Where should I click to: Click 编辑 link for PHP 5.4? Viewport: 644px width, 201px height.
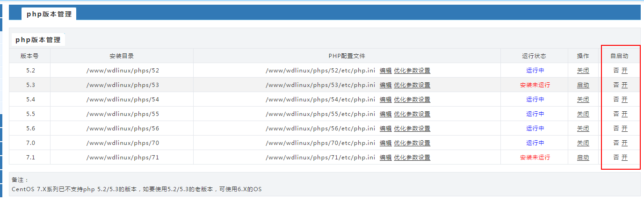point(385,100)
